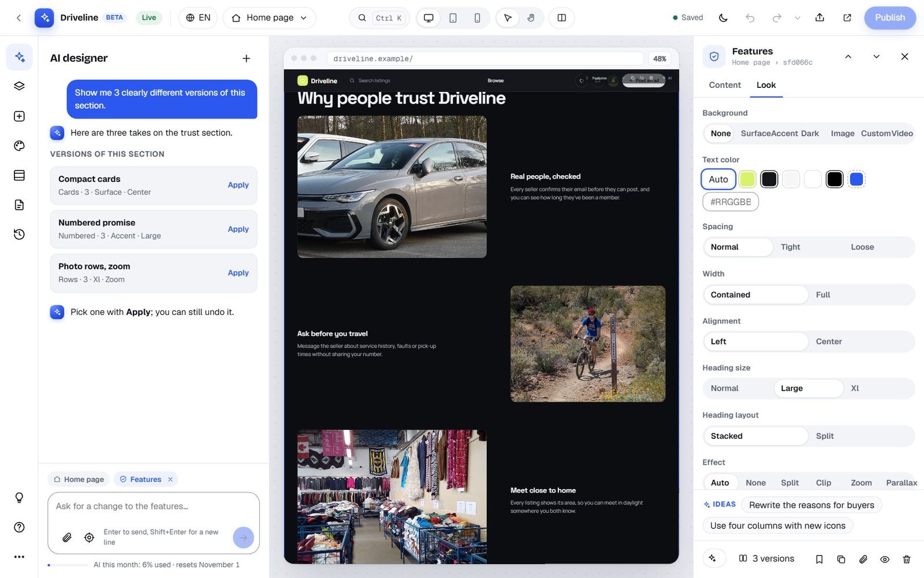Screen dimensions: 924x578
Task: Expand the redo history chevron
Action: click(x=797, y=18)
